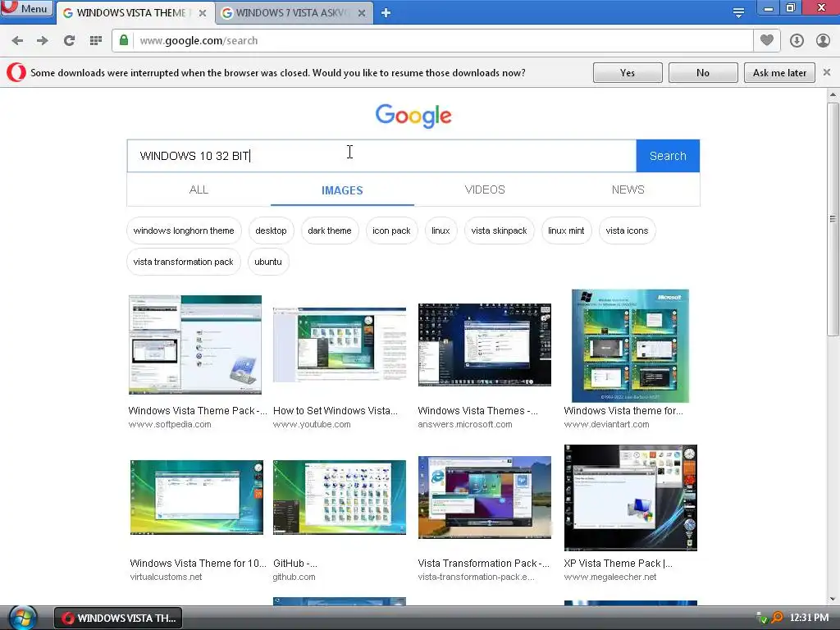Image resolution: width=840 pixels, height=630 pixels.
Task: Add page to bookmarks heart icon
Action: tap(767, 40)
